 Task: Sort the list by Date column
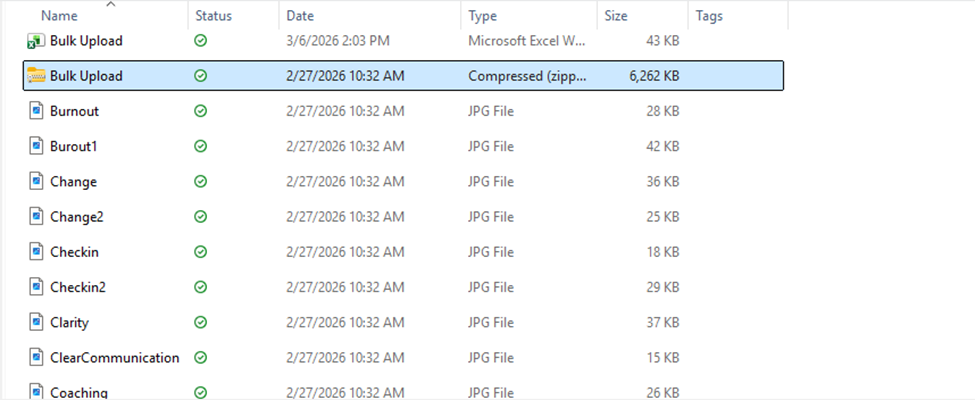(300, 16)
